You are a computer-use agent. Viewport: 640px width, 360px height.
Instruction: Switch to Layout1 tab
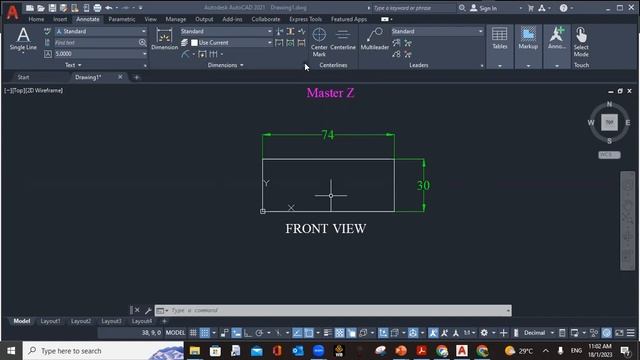tap(51, 322)
